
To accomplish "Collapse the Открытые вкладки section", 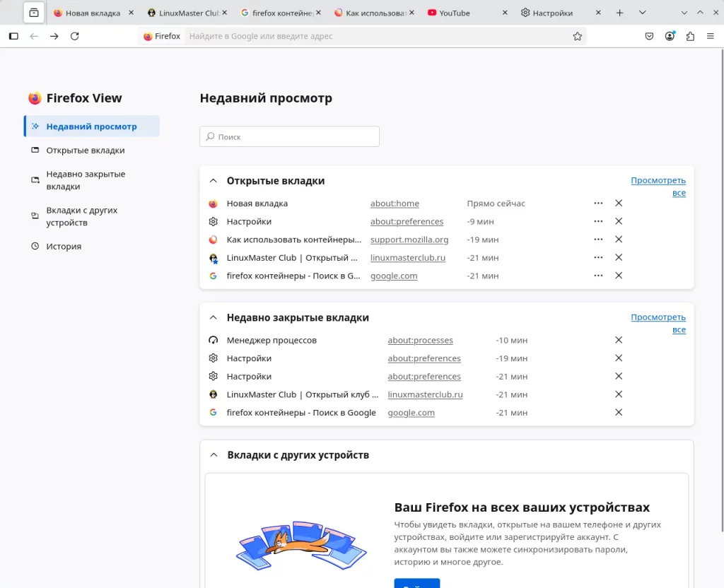I will pos(213,181).
